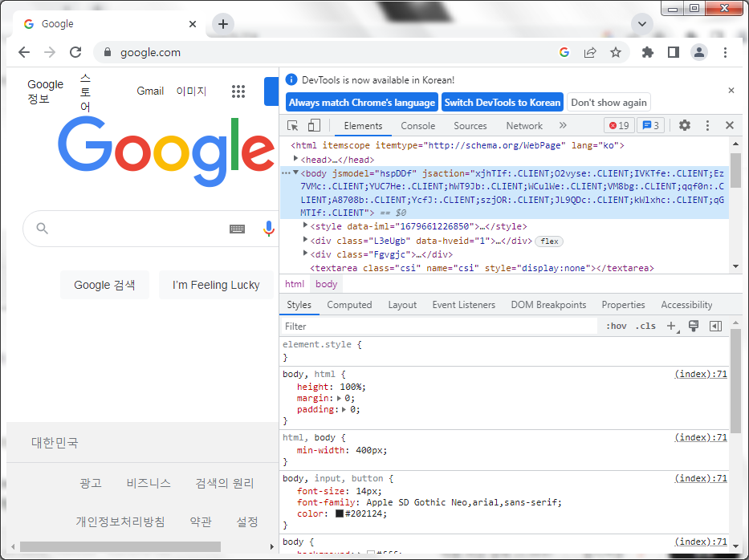The width and height of the screenshot is (749, 560).
Task: Toggle the browser side panel icon
Action: tap(674, 52)
